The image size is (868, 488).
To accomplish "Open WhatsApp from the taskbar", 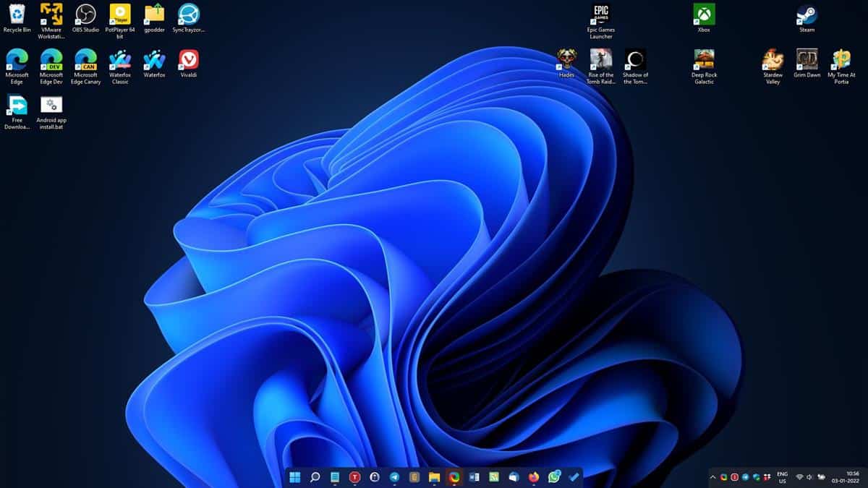I will [x=554, y=476].
